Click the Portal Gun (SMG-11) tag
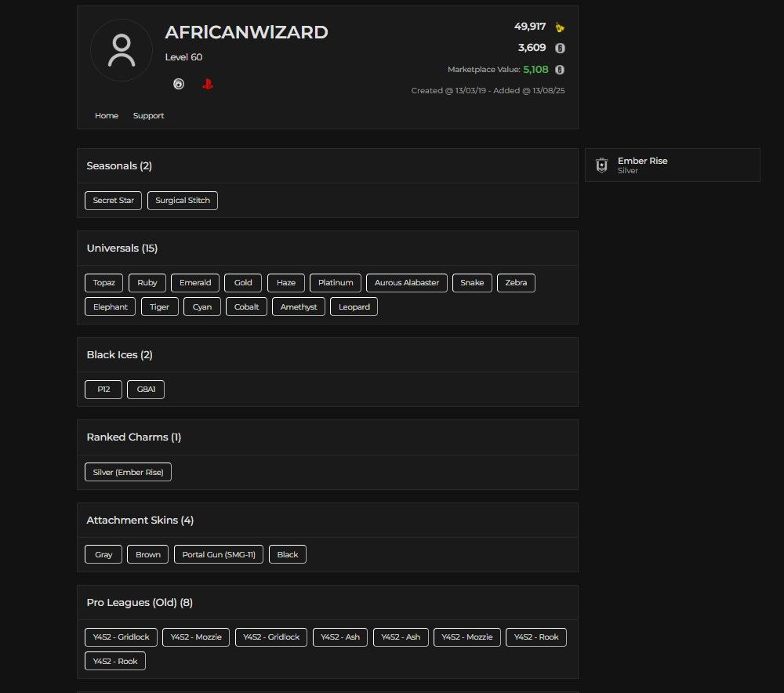This screenshot has height=693, width=784. (219, 554)
